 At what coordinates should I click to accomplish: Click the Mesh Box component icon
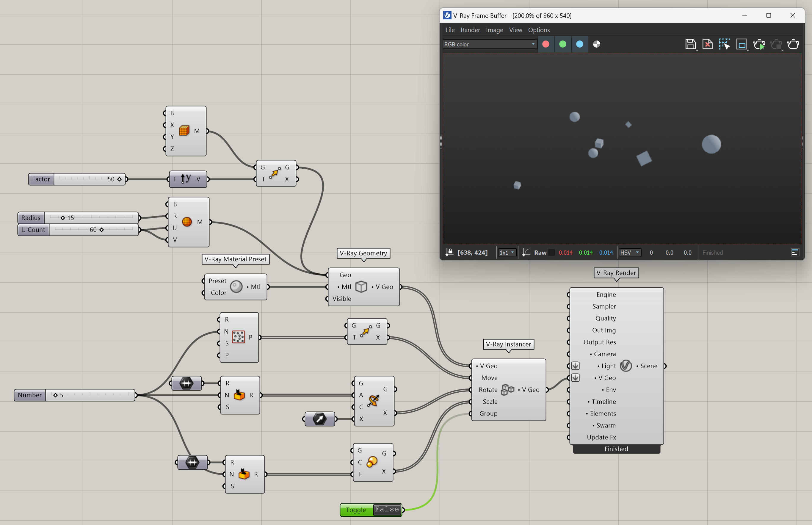click(x=184, y=131)
